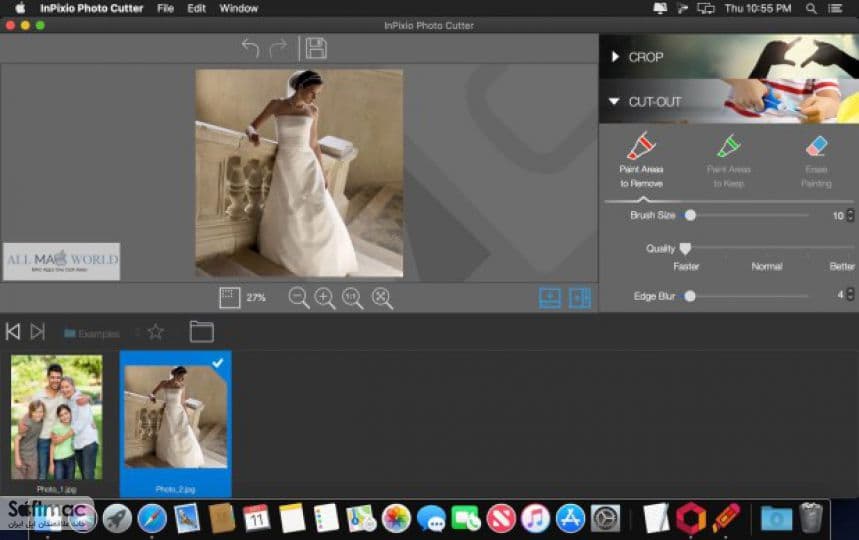This screenshot has width=859, height=540.
Task: Choose the Erase Painting tool
Action: (816, 160)
